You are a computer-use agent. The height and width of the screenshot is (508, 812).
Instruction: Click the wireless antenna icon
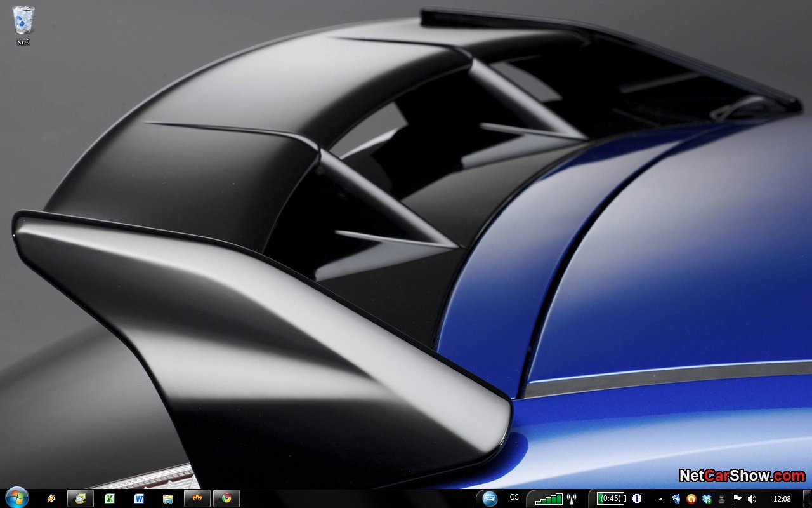(x=571, y=499)
